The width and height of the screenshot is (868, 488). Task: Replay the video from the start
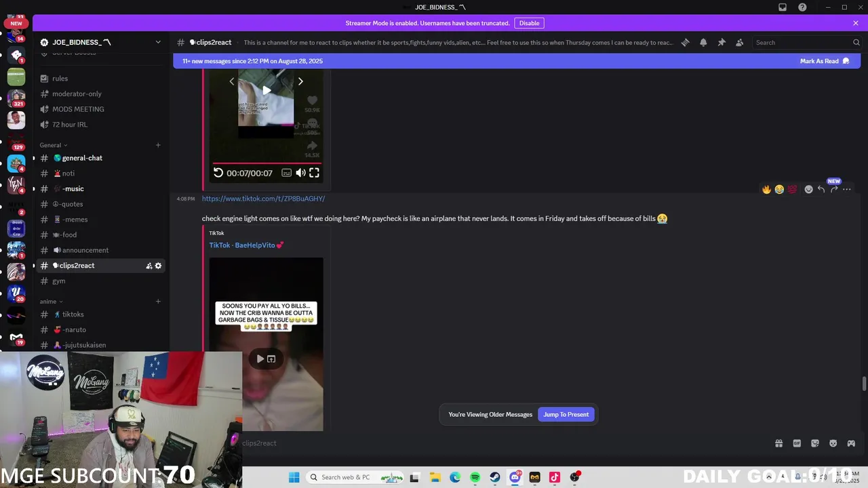coord(218,173)
